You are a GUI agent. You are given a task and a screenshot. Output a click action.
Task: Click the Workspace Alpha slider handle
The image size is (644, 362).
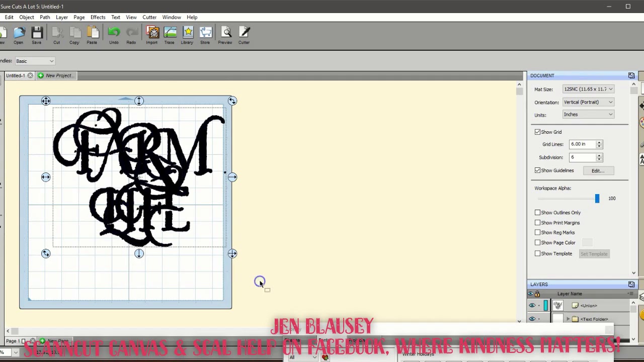pyautogui.click(x=597, y=199)
